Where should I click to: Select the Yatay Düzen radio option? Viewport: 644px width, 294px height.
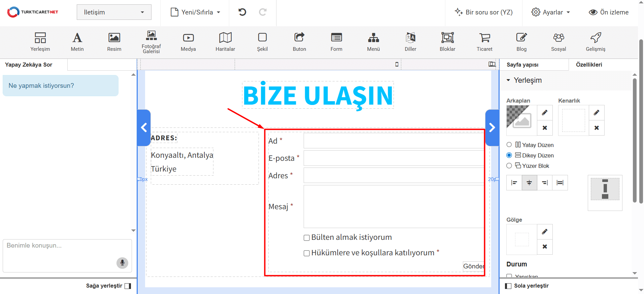[509, 145]
